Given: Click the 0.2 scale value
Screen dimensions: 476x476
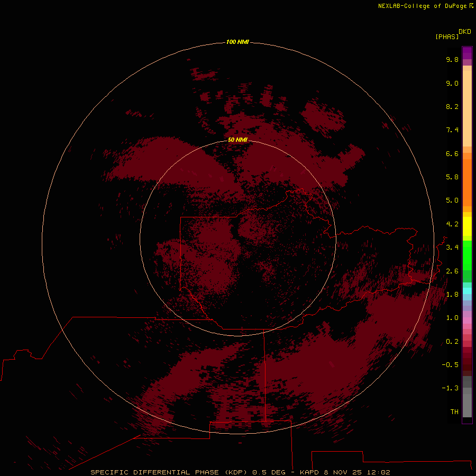Looking at the screenshot, I should [x=452, y=342].
